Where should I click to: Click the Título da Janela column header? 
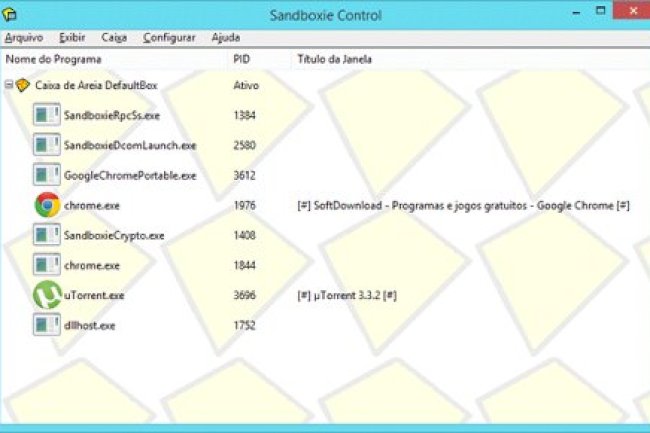[334, 59]
